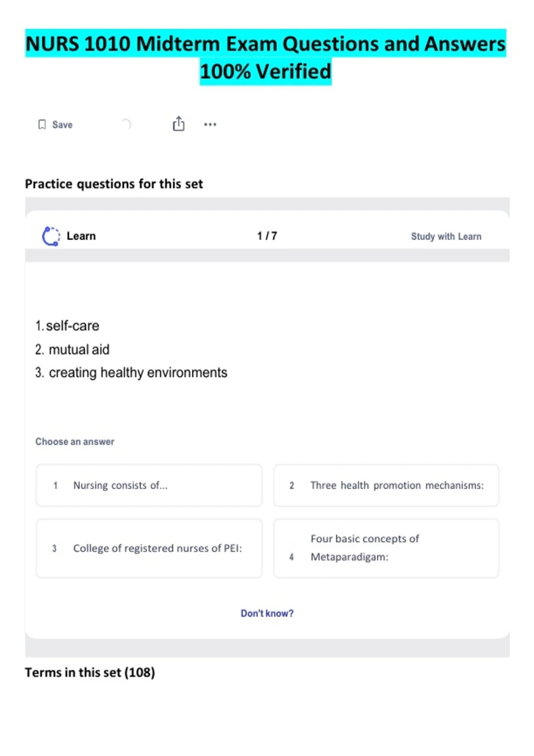
Task: Click the "mutual aid" text line
Action: coord(78,350)
